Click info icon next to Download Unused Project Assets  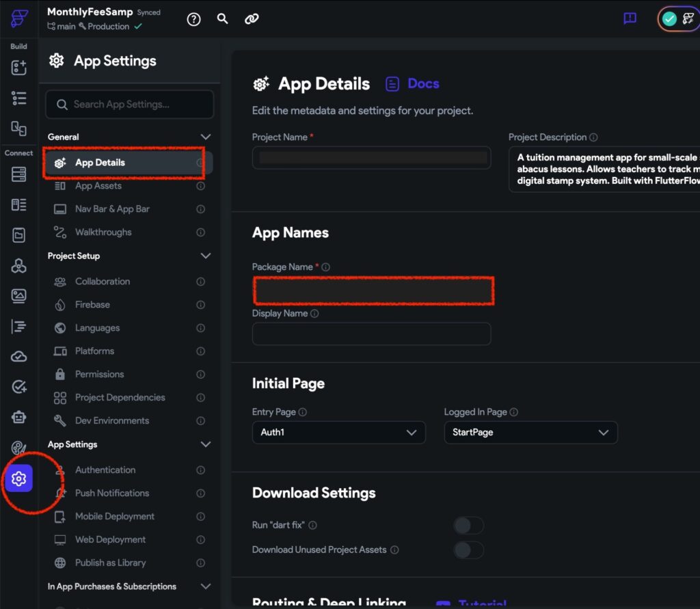[x=394, y=550]
